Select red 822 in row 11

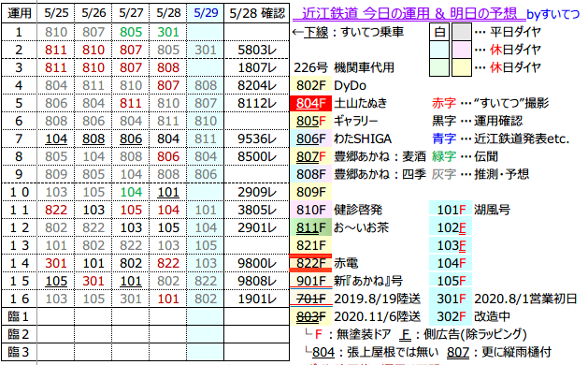click(56, 210)
